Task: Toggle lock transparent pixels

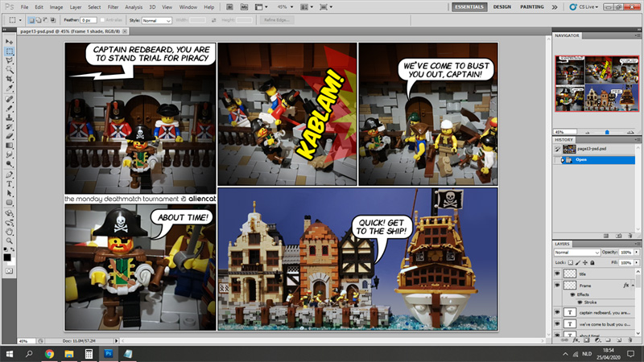Action: [x=571, y=263]
